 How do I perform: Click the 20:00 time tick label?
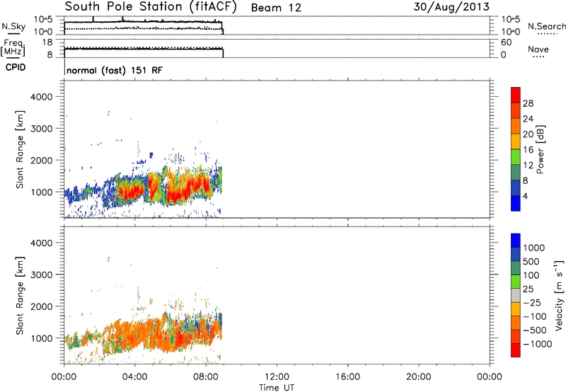(x=418, y=377)
